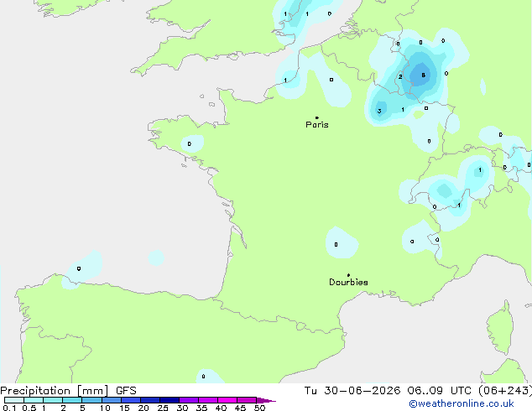
Task: Click the 2 mm precipitation value on map
Action: pos(400,76)
